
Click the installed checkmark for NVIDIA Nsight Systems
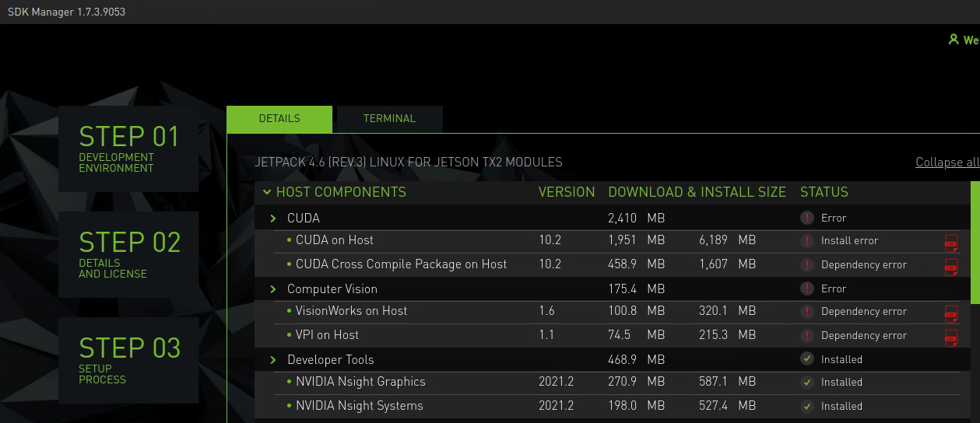pyautogui.click(x=807, y=406)
